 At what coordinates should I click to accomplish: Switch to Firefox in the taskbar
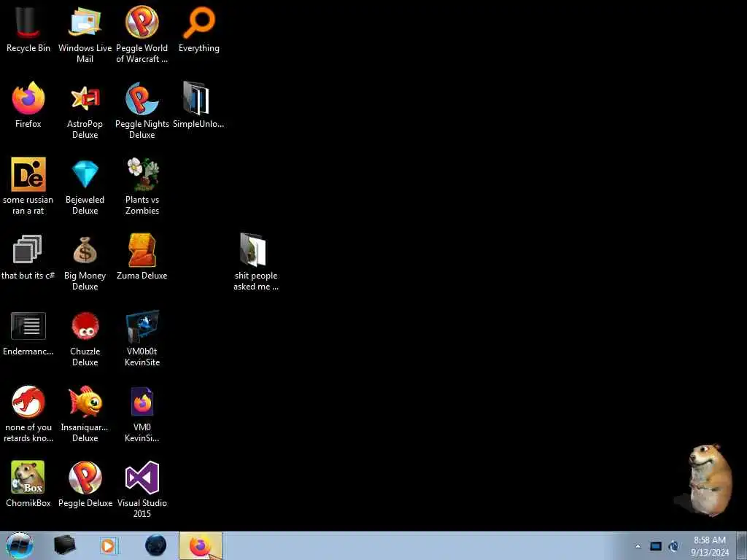(201, 545)
